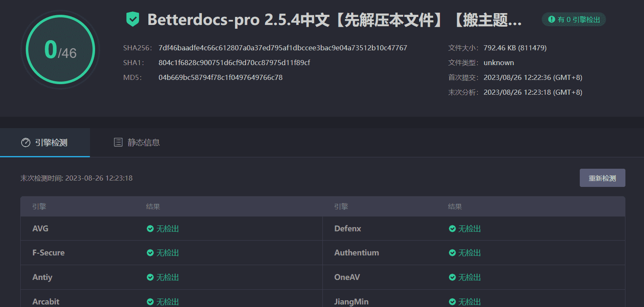Click the 重新检测 button
The width and height of the screenshot is (644, 307).
pos(602,178)
